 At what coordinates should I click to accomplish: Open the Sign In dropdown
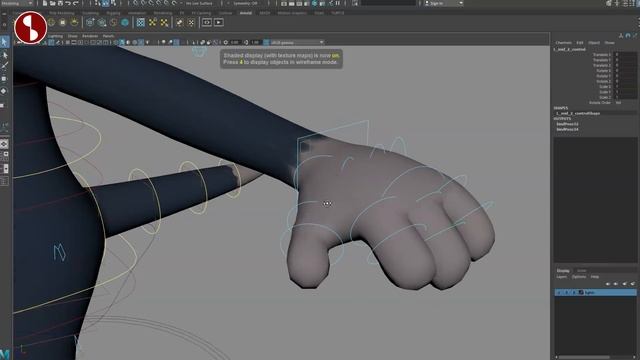pos(443,3)
